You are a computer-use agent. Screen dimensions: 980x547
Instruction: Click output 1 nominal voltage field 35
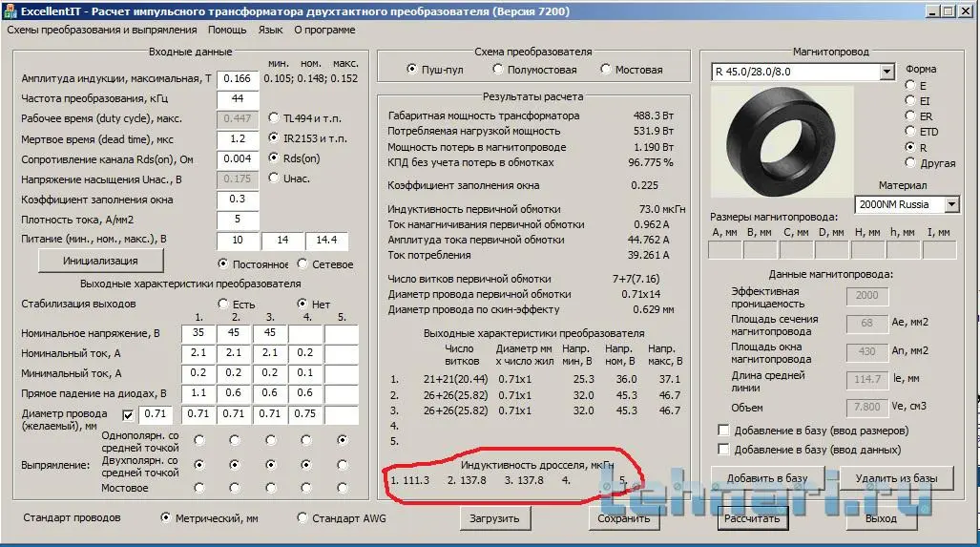click(198, 333)
